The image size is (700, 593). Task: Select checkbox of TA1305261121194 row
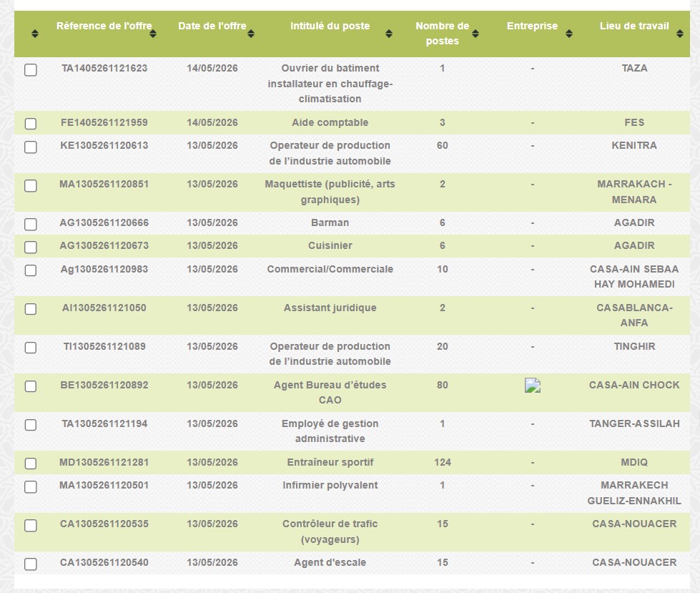click(30, 425)
